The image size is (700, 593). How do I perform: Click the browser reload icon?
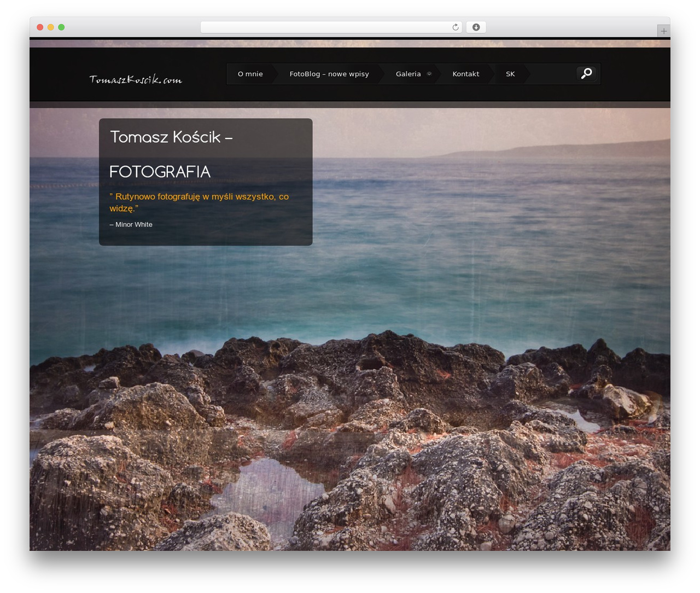456,27
